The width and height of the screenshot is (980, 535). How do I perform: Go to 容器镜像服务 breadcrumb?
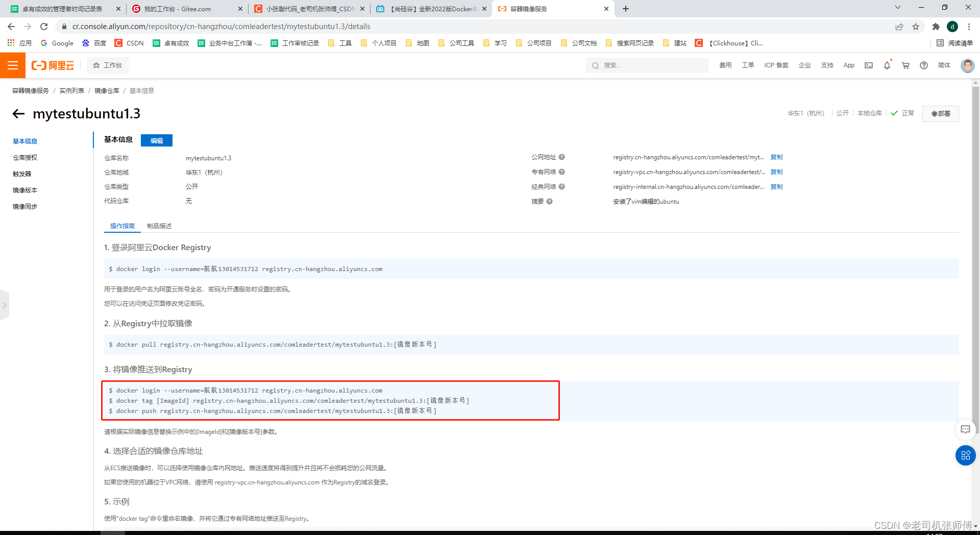point(31,91)
